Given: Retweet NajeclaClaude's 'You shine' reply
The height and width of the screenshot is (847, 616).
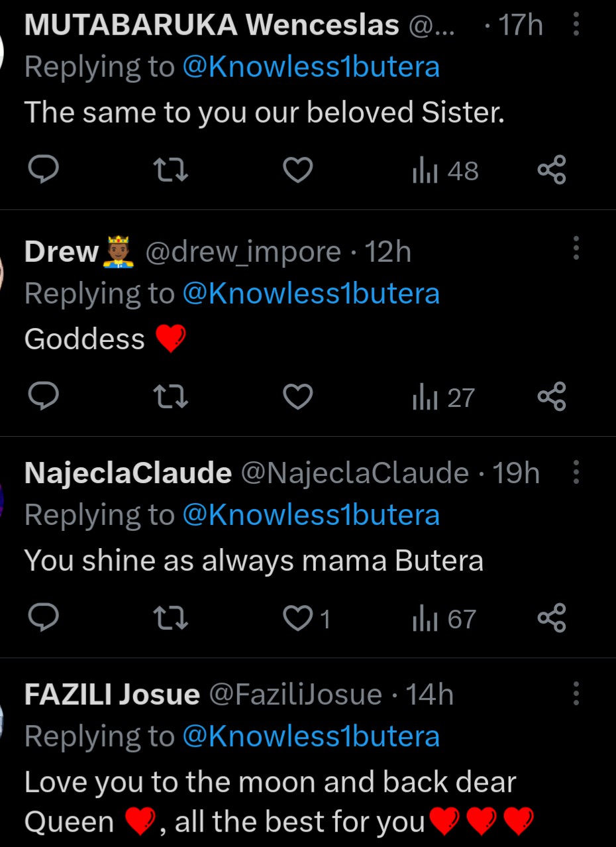Looking at the screenshot, I should coord(170,618).
